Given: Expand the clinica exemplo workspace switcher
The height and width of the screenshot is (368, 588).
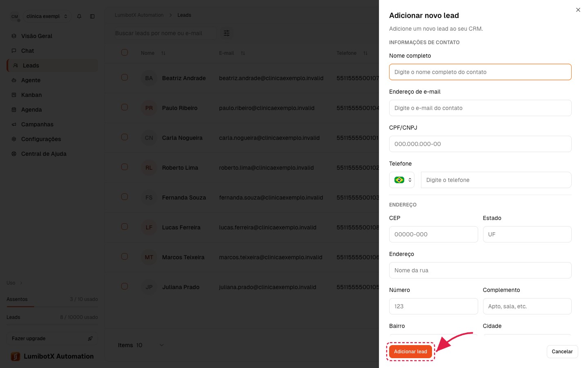Looking at the screenshot, I should (x=47, y=16).
